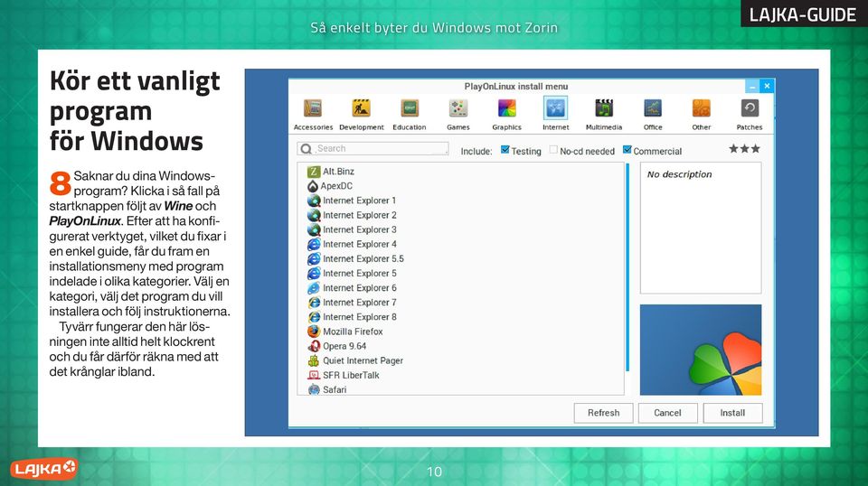Click into the Search field
Screen dimensions: 868x486
(x=373, y=149)
